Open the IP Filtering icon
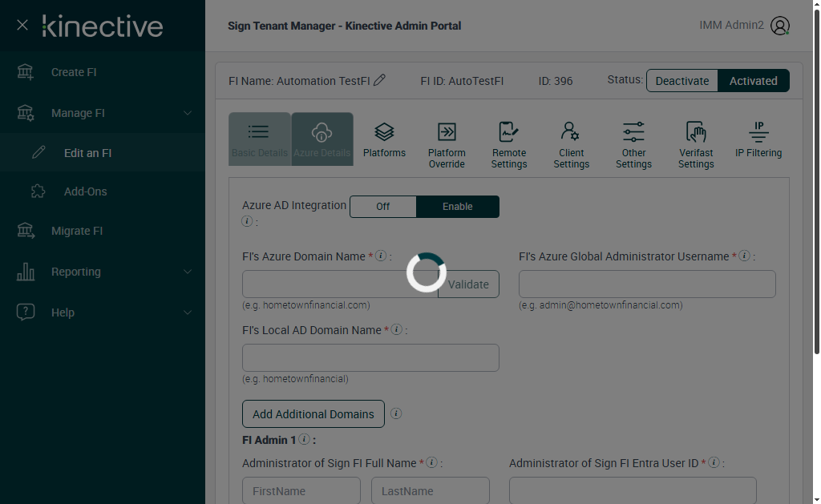 click(x=758, y=132)
